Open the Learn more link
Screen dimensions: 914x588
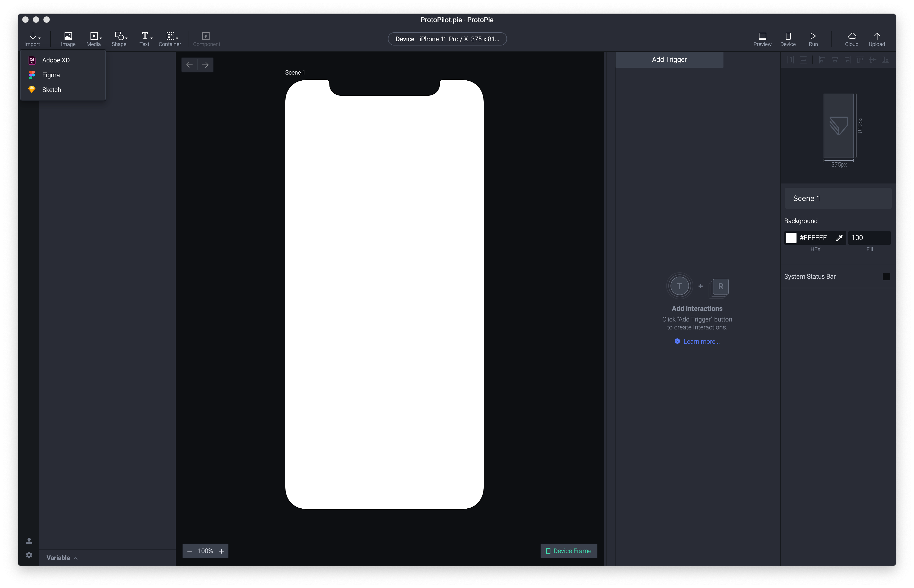coord(701,342)
